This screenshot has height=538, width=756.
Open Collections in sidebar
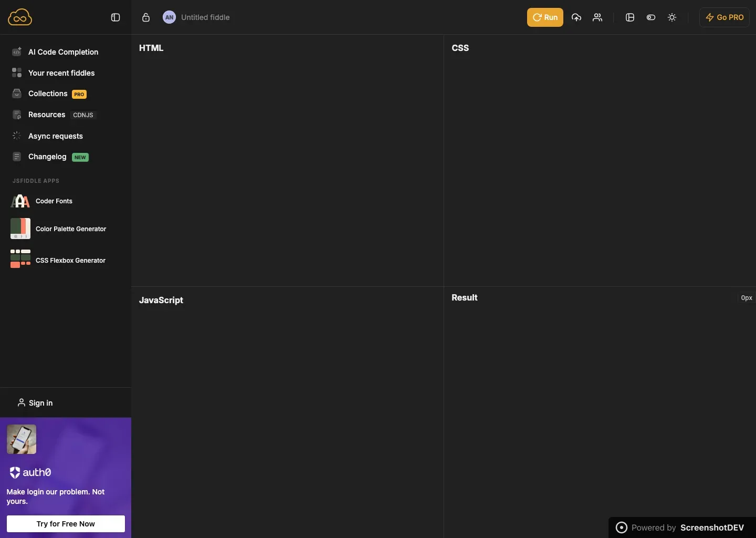48,94
